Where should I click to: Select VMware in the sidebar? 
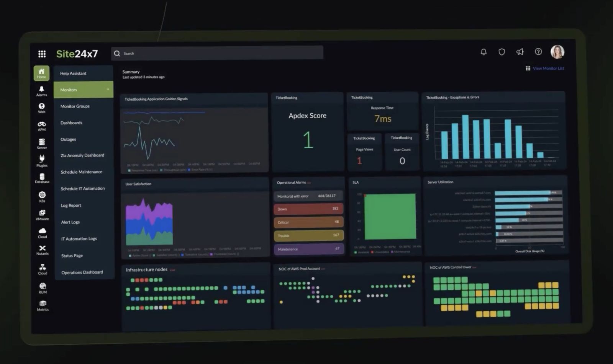[x=42, y=215]
